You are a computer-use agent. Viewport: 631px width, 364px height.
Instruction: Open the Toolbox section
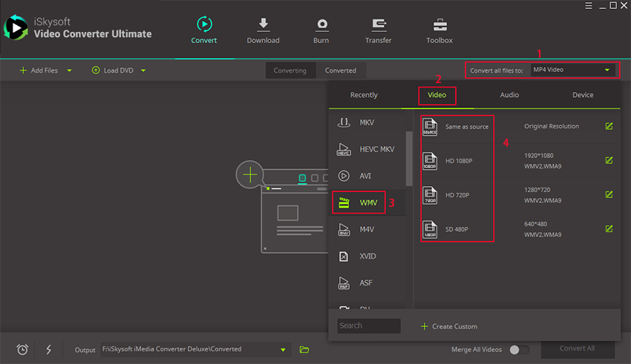click(439, 24)
